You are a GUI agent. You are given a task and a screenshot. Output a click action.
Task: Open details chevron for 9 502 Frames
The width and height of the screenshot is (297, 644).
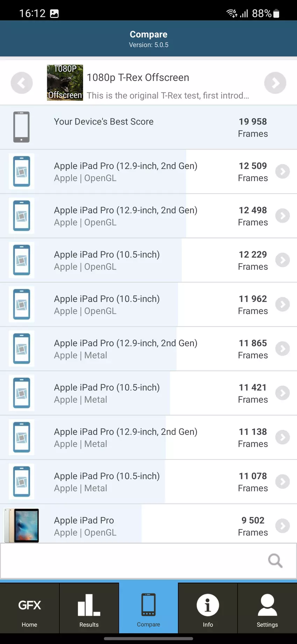282,526
